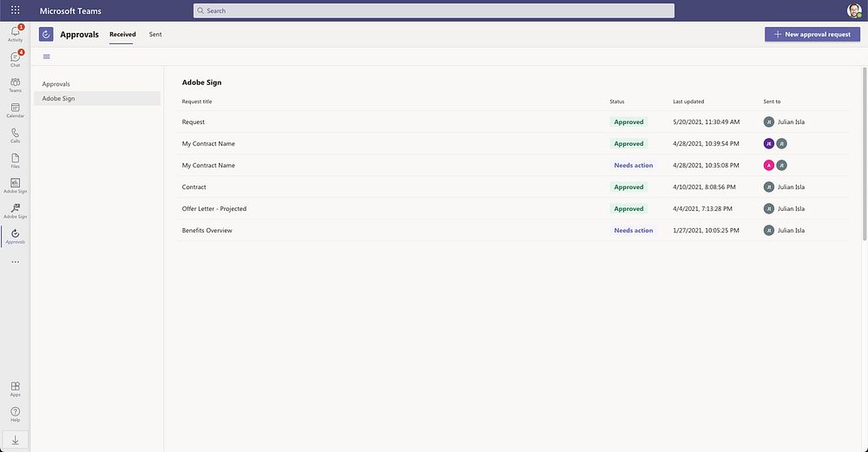
Task: Click the 'Sent to' column header
Action: click(772, 102)
